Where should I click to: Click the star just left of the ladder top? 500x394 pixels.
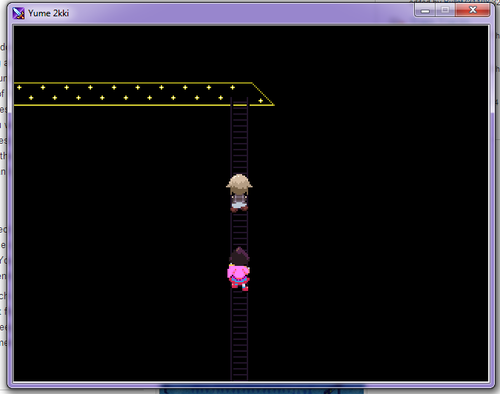click(220, 98)
